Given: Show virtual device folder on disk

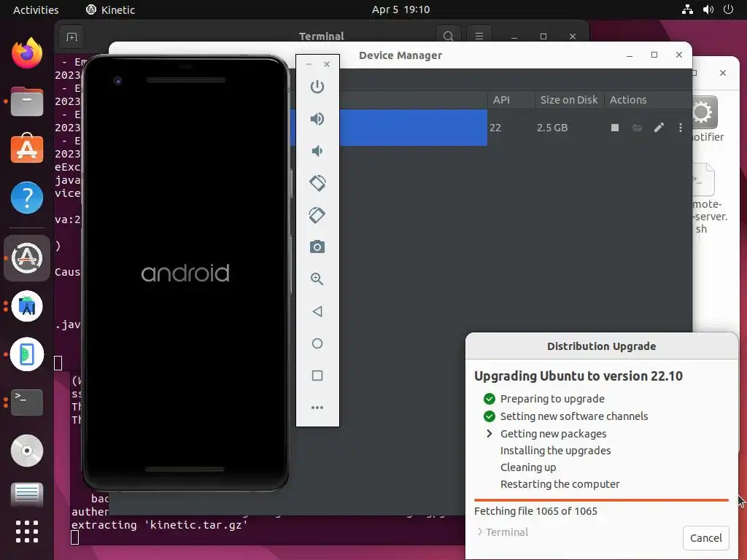Looking at the screenshot, I should click(x=637, y=128).
